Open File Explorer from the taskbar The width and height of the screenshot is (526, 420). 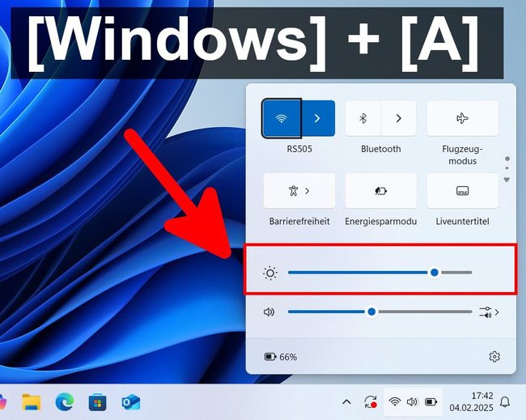(32, 402)
